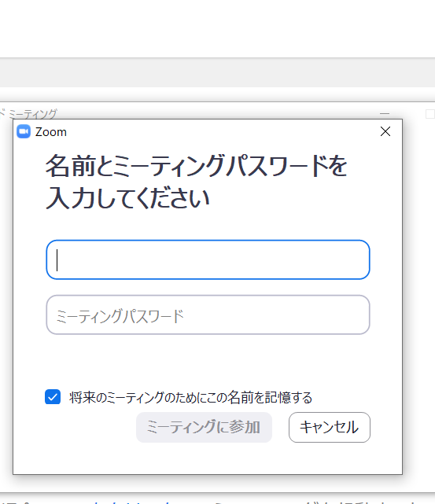
Task: Click the ミーティングに参加 button
Action: (x=204, y=427)
